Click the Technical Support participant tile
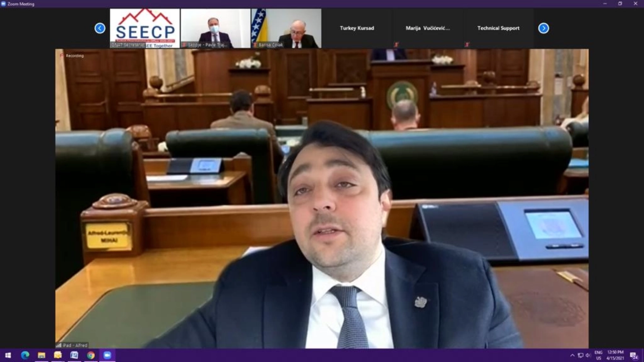 pos(498,28)
